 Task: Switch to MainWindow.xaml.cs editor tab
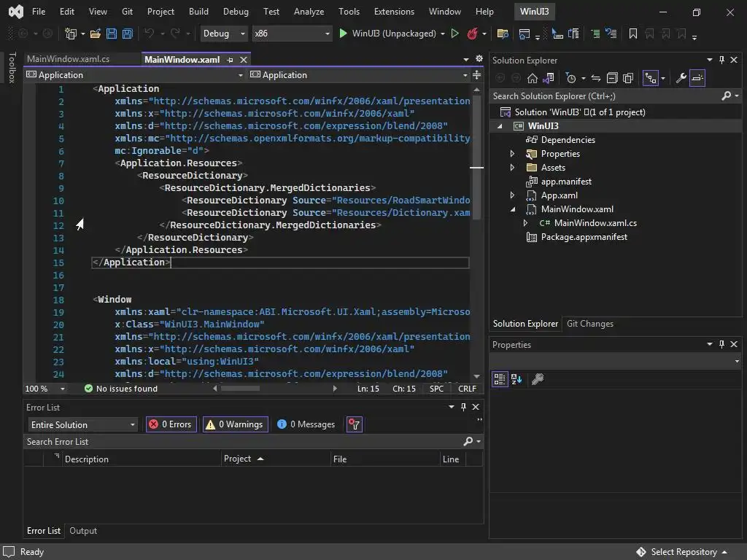pyautogui.click(x=68, y=59)
